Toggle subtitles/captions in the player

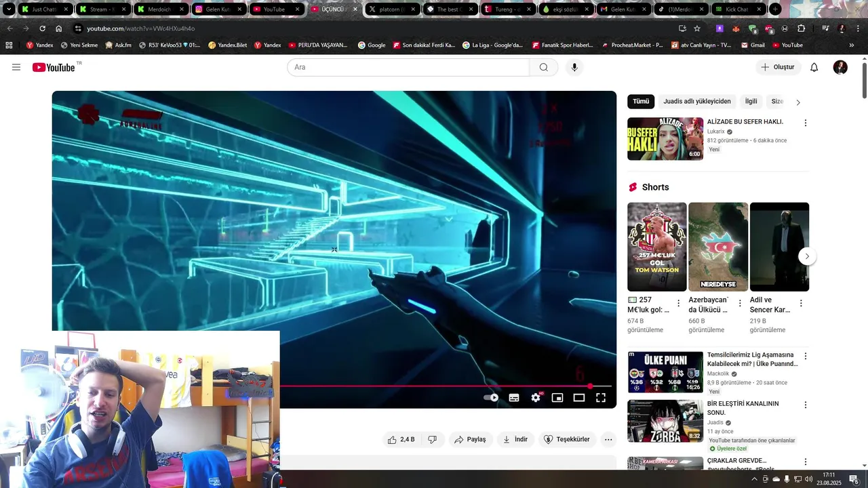coord(514,398)
